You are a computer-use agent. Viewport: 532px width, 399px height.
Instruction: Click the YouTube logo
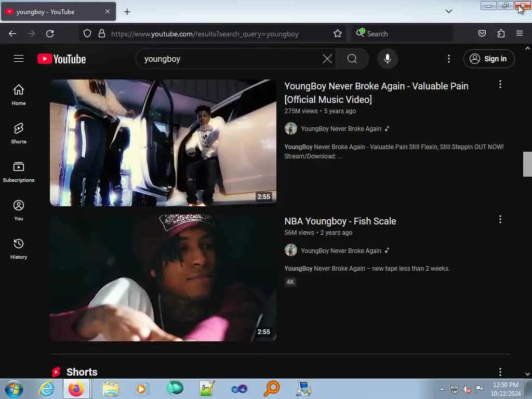pos(61,59)
